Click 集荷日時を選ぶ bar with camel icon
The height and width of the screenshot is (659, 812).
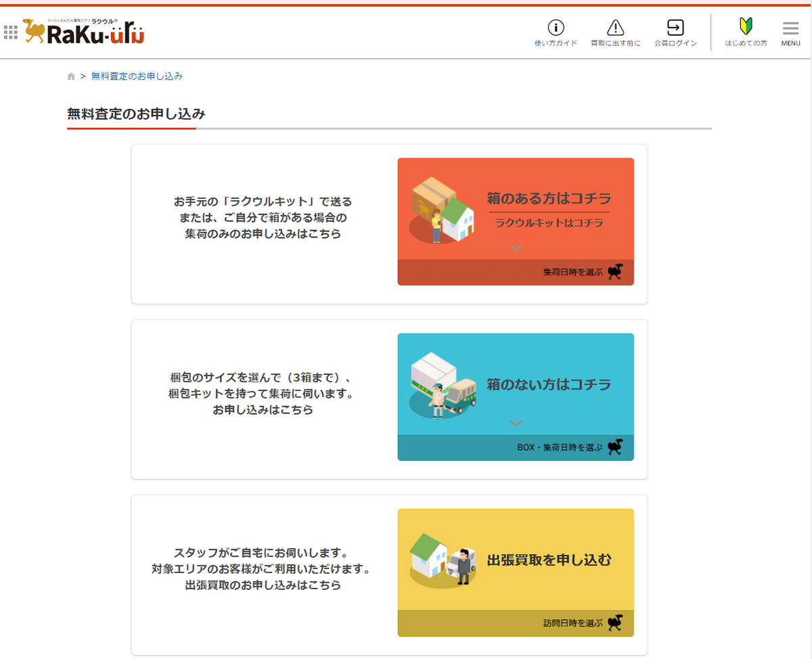[x=516, y=272]
